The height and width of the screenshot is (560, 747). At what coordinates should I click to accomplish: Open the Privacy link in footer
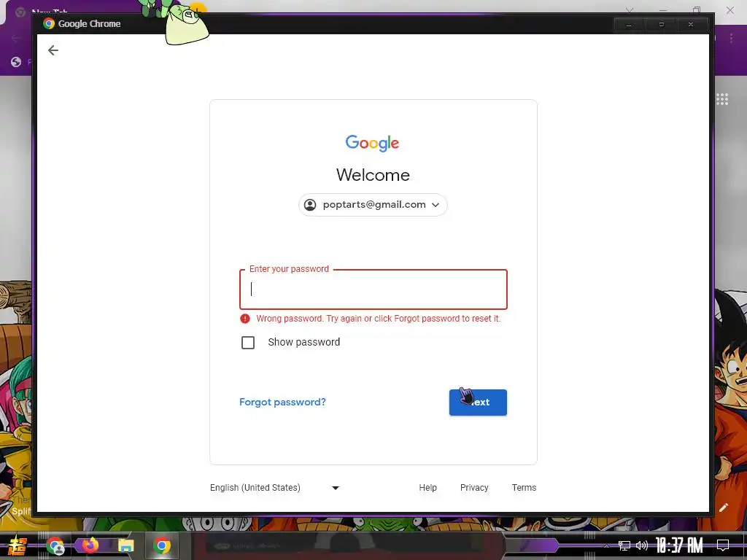pos(474,488)
